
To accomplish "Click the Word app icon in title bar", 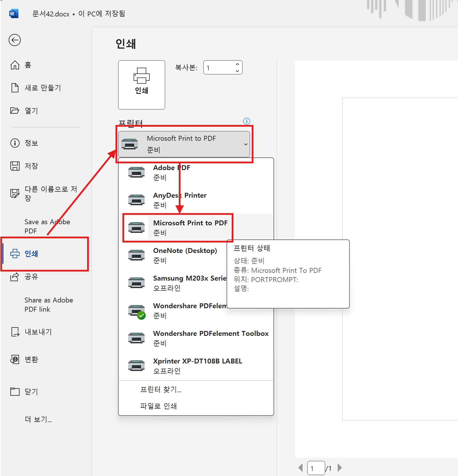I will (14, 14).
